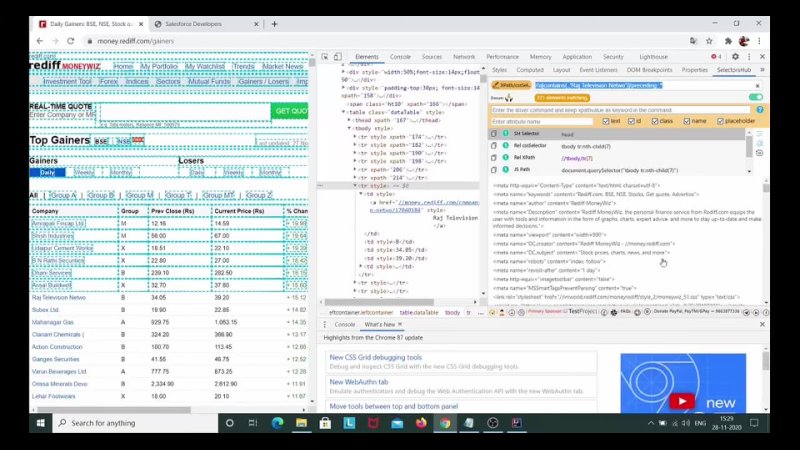800x450 pixels.
Task: Copy the SH Selector value
Action: point(493,134)
